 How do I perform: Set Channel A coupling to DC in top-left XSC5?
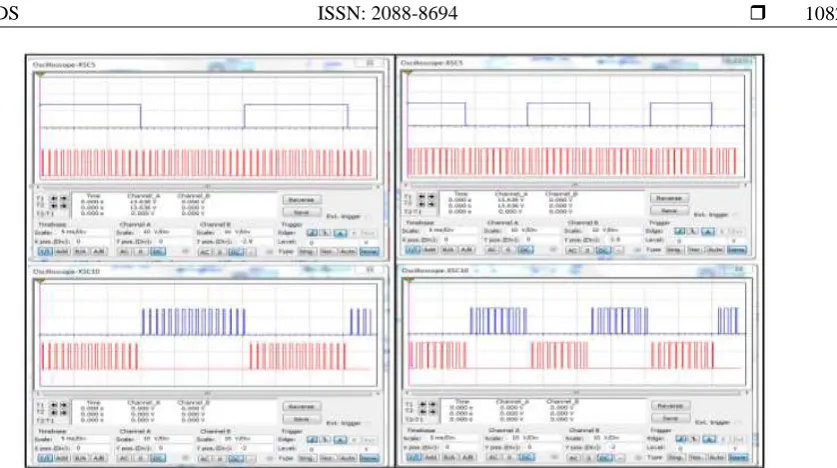(x=157, y=251)
